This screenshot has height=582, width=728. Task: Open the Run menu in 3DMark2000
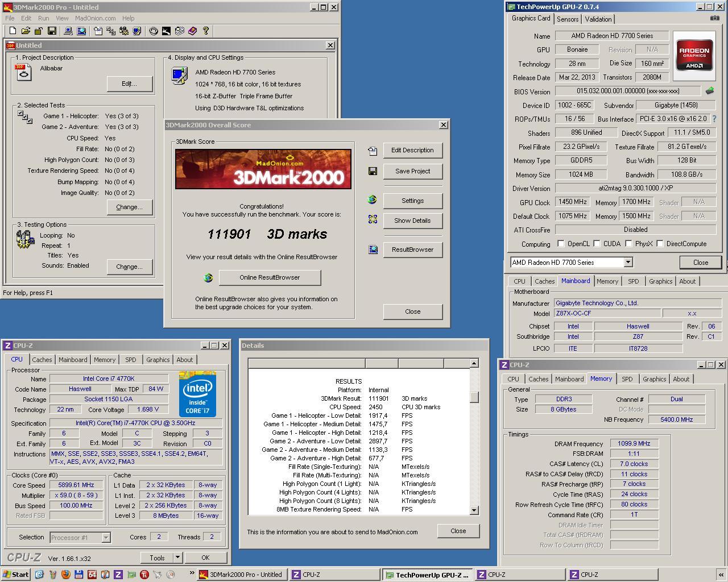[x=44, y=18]
